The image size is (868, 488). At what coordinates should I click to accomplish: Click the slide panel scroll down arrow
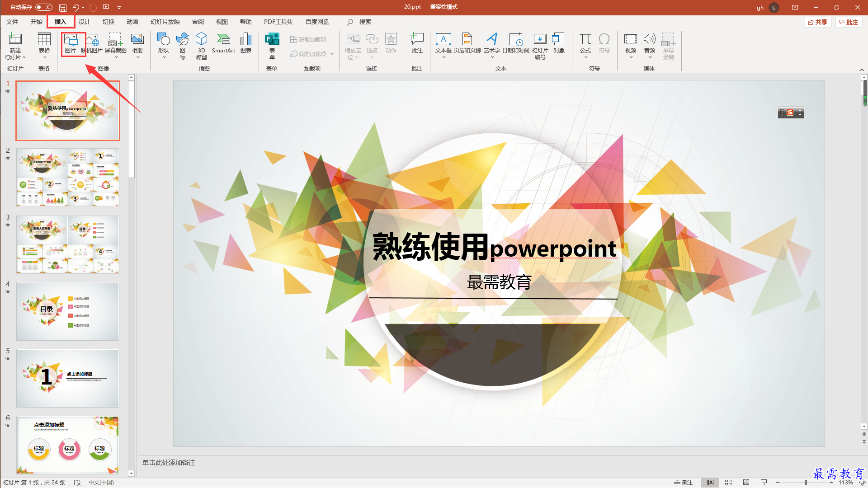pyautogui.click(x=131, y=474)
